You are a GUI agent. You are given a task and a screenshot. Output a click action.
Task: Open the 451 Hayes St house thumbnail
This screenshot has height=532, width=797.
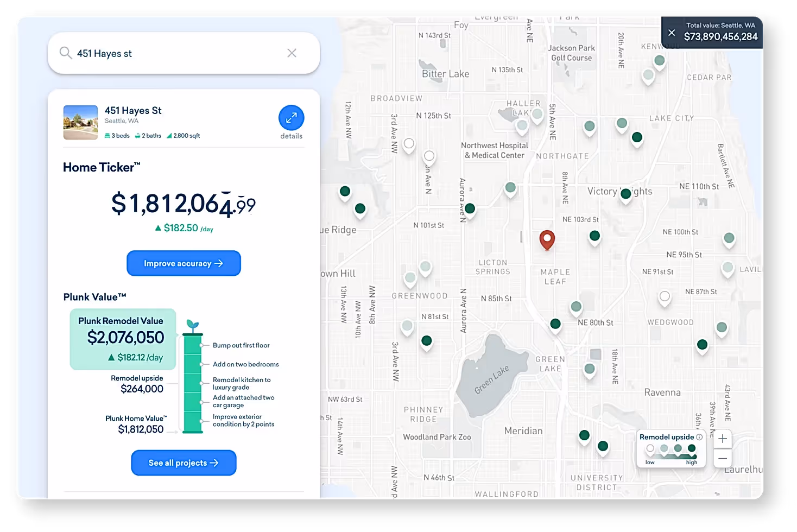80,122
